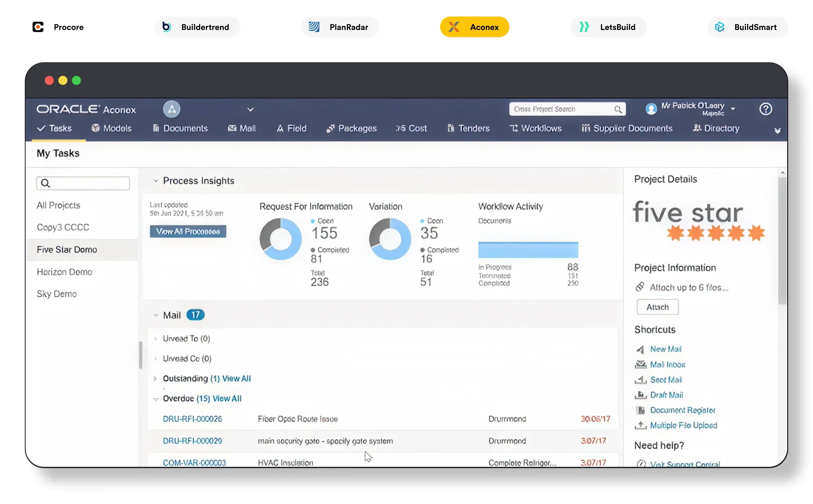
Task: Click the View All Processes button
Action: (x=188, y=231)
